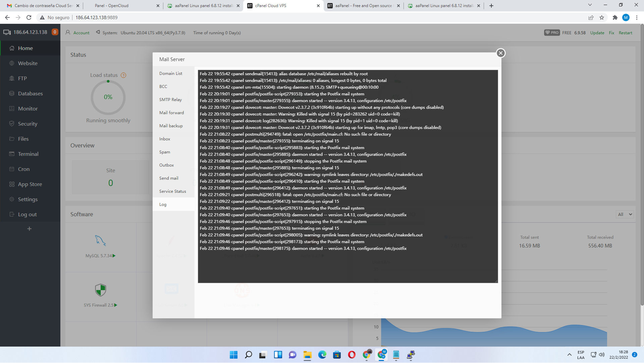Click the Restart link in header
Screen dimensions: 644x363
(625, 33)
